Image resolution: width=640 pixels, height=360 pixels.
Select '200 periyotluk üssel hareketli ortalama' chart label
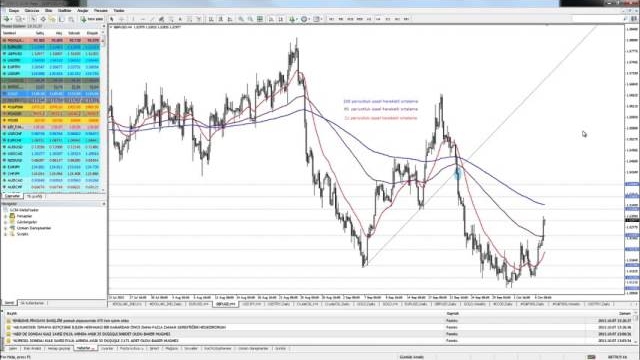pos(381,102)
